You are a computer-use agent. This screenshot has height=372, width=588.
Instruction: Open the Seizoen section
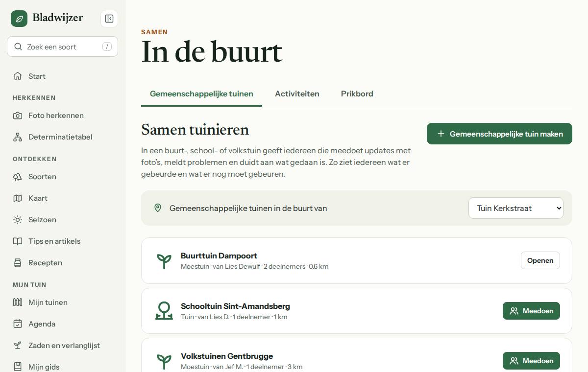coord(62,220)
